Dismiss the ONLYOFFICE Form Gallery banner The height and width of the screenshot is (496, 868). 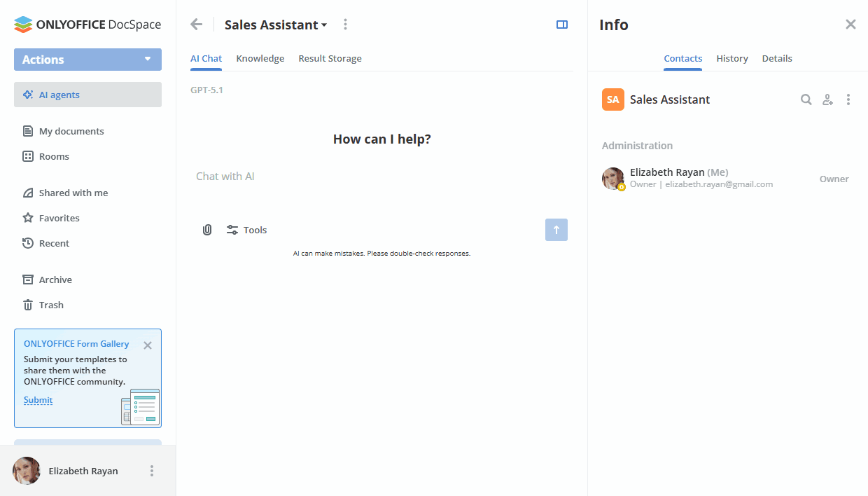click(x=148, y=345)
